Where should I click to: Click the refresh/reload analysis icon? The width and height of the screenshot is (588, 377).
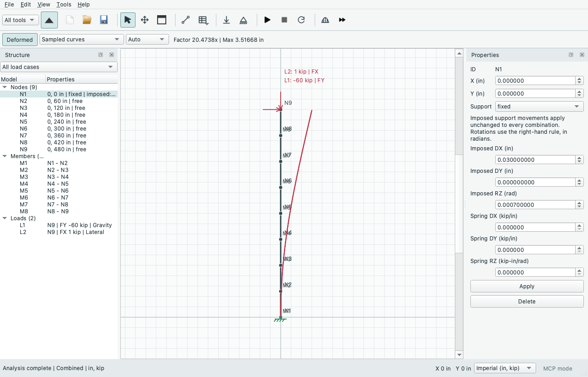tap(301, 20)
